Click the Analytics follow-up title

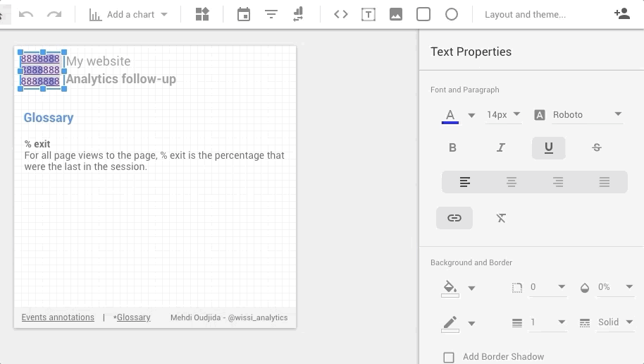pyautogui.click(x=120, y=79)
